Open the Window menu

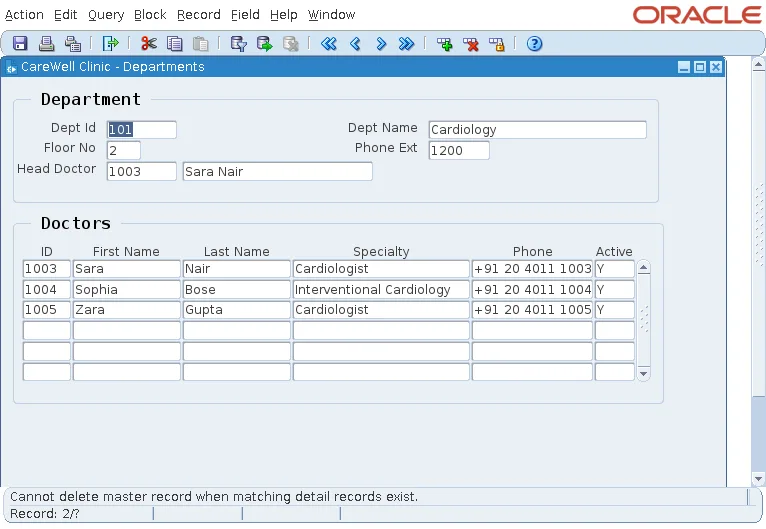coord(331,15)
